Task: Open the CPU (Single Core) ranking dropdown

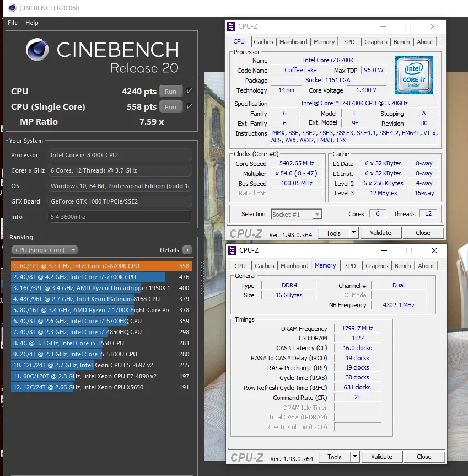Action: (x=45, y=250)
